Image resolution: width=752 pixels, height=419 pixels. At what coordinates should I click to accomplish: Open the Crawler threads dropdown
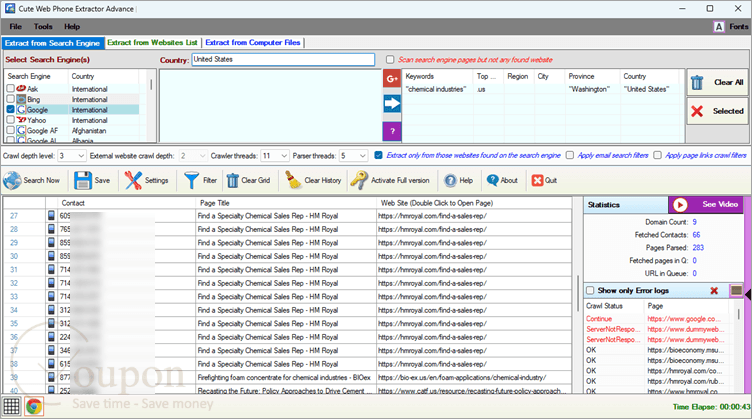(x=284, y=156)
